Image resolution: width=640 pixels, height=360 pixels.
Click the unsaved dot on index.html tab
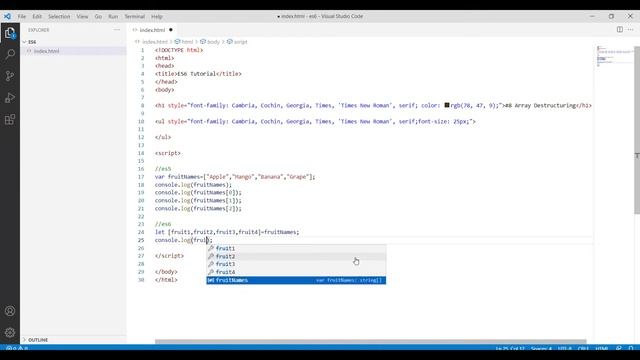[171, 30]
